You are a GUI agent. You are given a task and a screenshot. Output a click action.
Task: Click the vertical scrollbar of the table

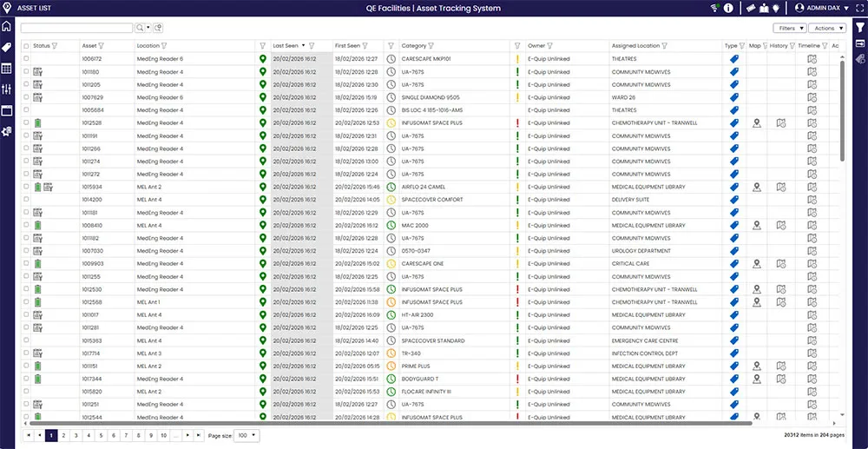point(843,110)
